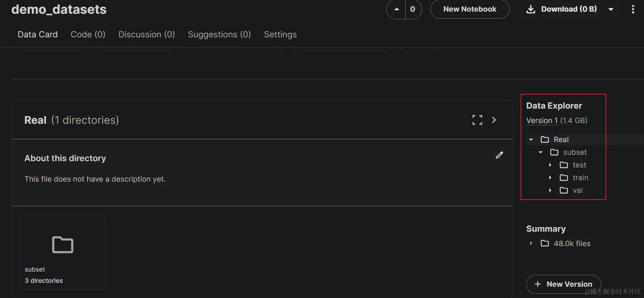
Task: Click the New Notebook button
Action: pos(470,9)
